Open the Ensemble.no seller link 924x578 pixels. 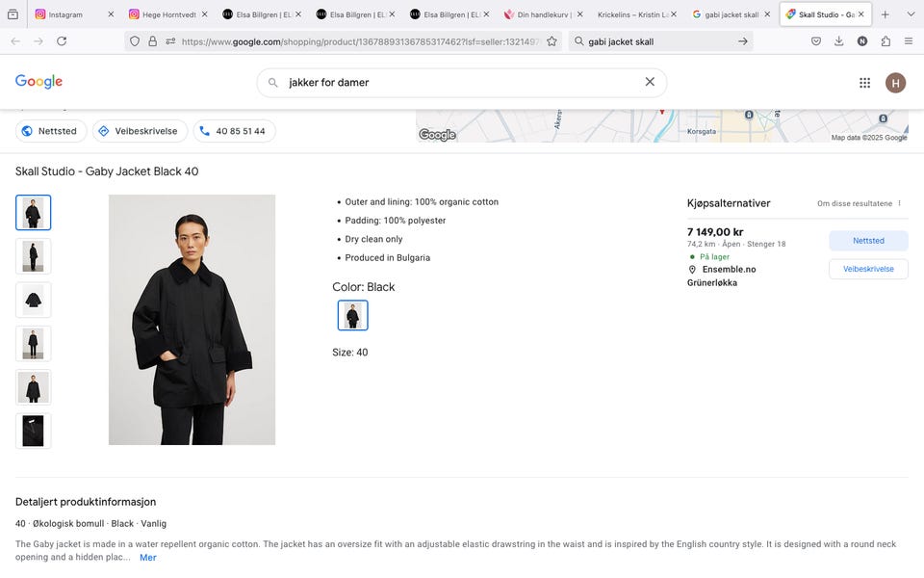coord(729,270)
